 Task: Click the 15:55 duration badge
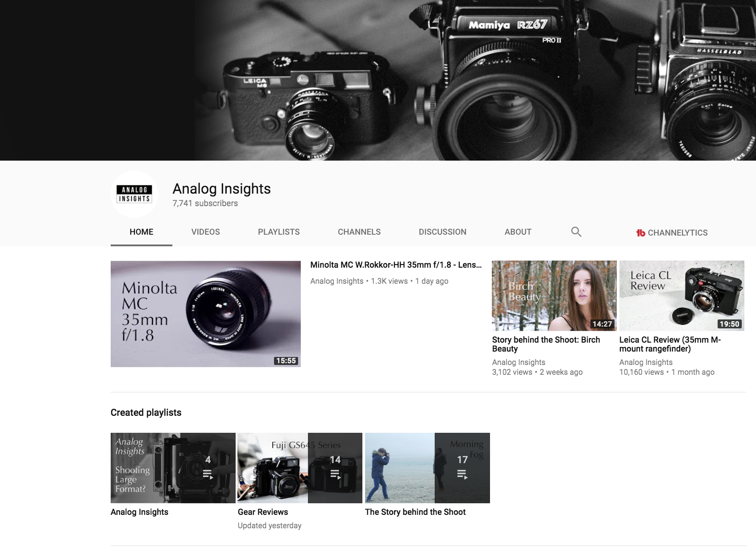click(286, 361)
